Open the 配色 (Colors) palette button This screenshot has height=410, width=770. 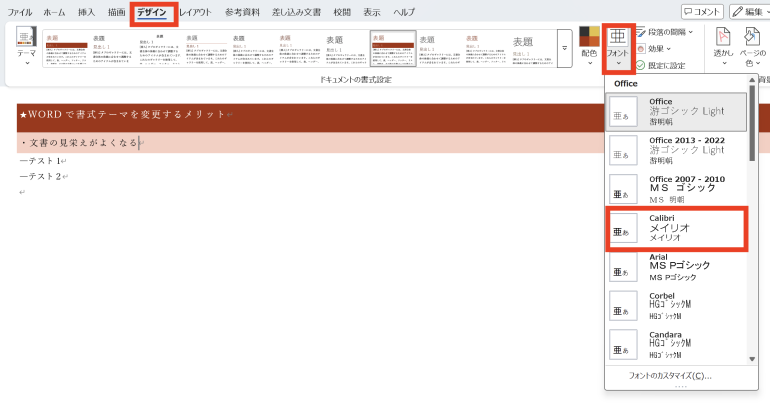(x=589, y=45)
